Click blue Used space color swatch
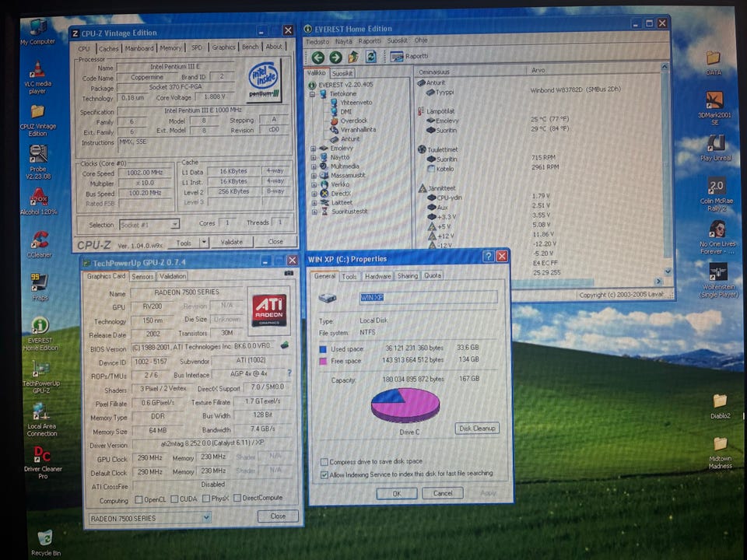Viewport: 747px width, 560px height. tap(323, 349)
